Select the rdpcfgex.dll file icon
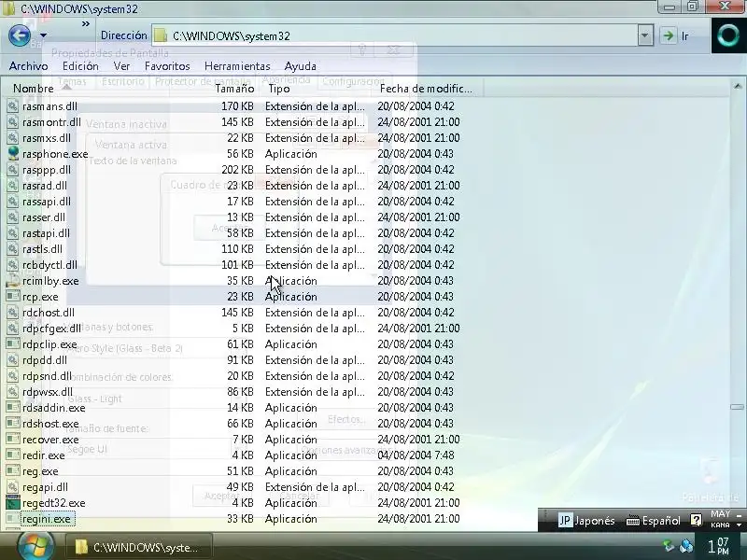The width and height of the screenshot is (747, 560). coord(13,329)
